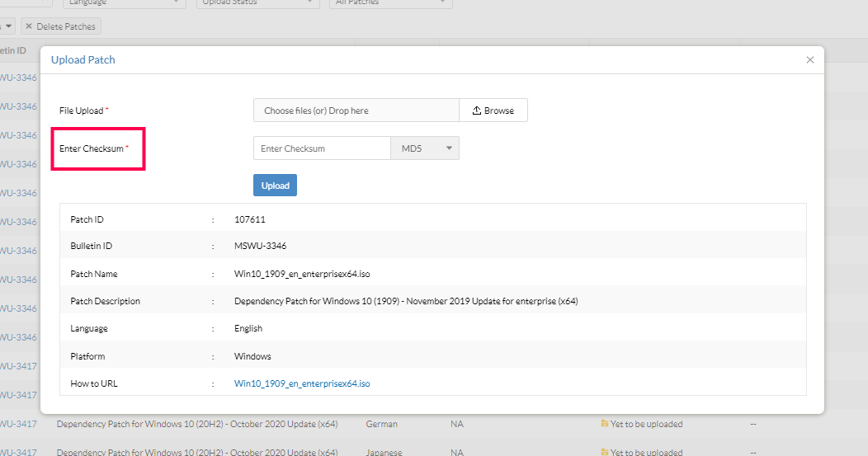868x456 pixels.
Task: Click the Upload Patch dialog title
Action: [x=83, y=59]
